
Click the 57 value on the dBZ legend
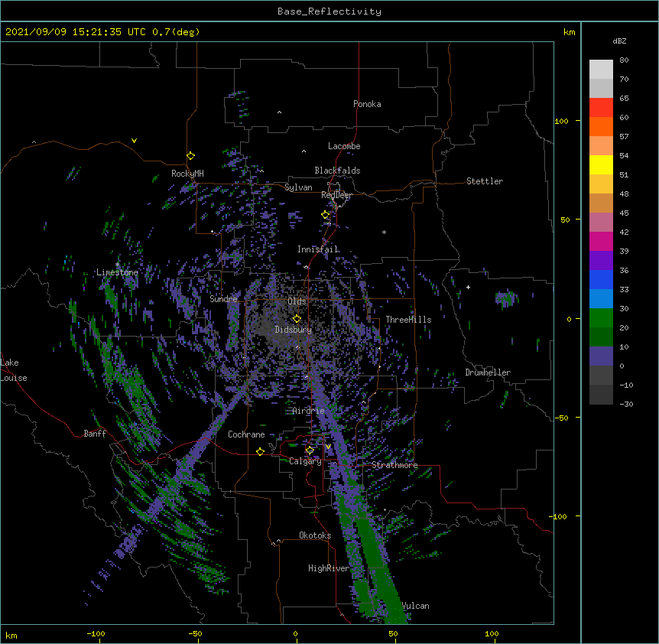(624, 137)
